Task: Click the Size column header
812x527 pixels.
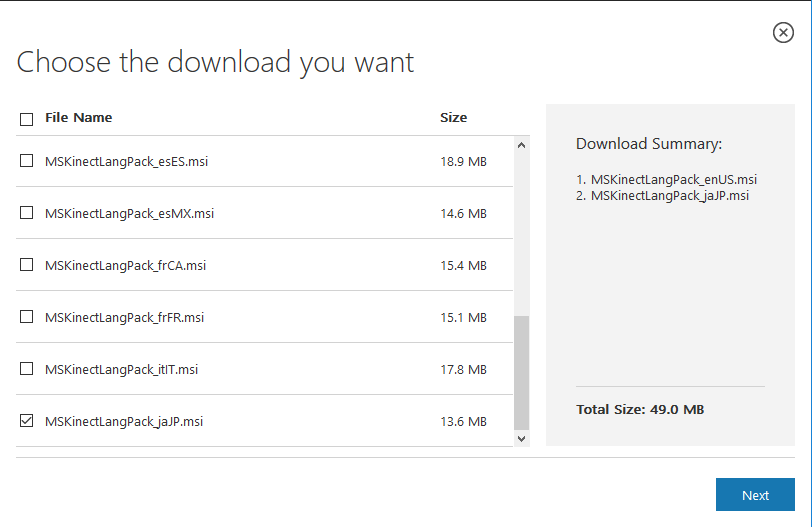Action: [x=453, y=118]
